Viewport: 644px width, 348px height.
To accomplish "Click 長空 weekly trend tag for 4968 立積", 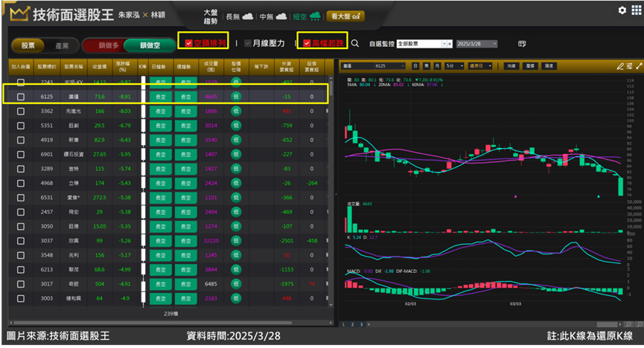I will tap(185, 184).
